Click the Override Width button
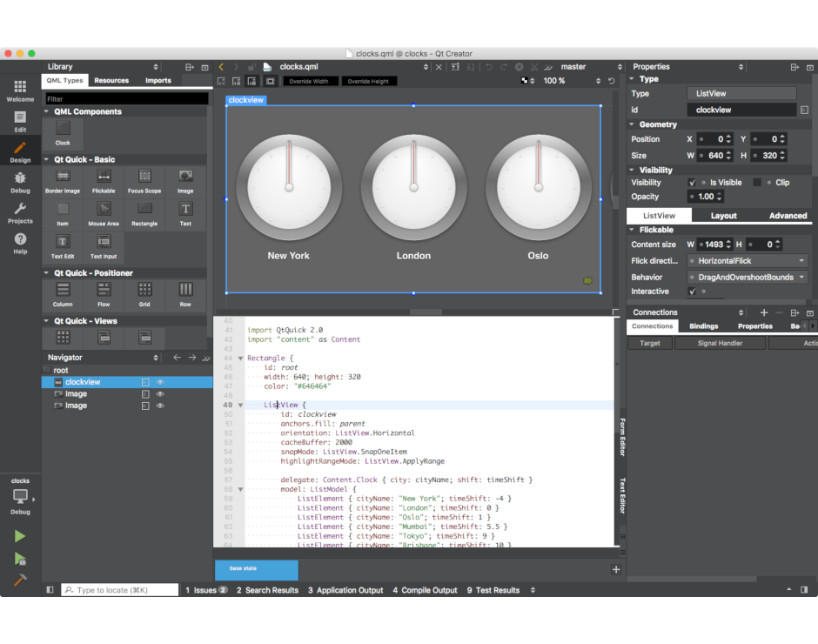818x644 pixels. click(311, 80)
